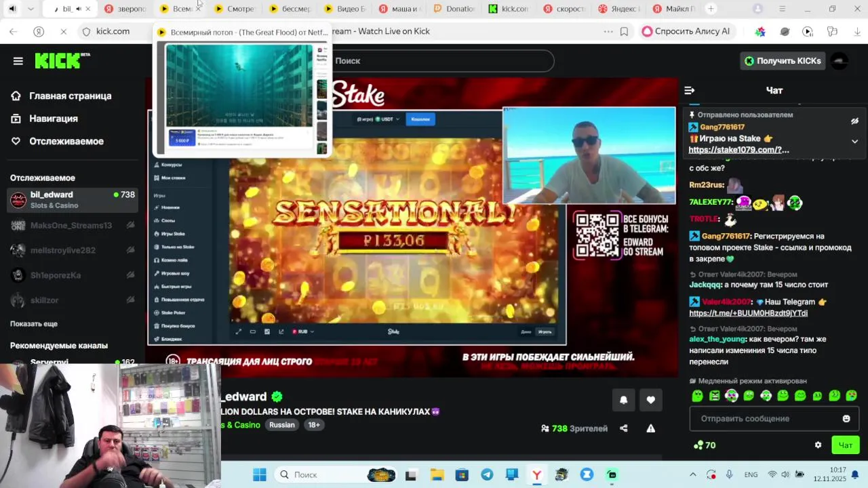Image resolution: width=868 pixels, height=488 pixels.
Task: Open Windows Start menu
Action: pos(260,475)
